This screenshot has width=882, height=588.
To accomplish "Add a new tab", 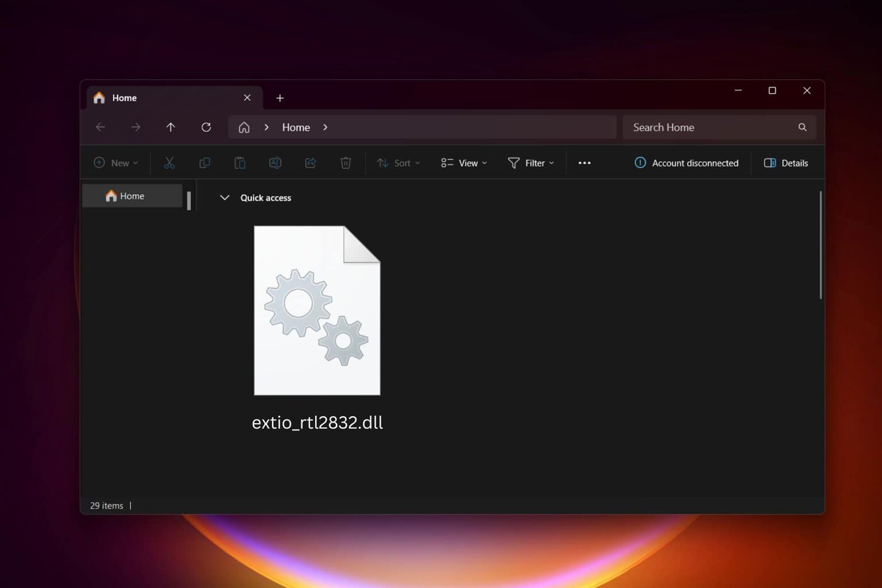I will pyautogui.click(x=280, y=98).
